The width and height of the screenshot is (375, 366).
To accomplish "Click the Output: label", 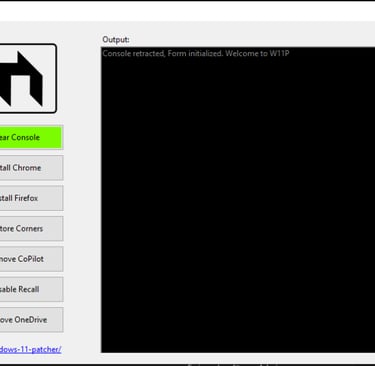I will click(x=116, y=39).
